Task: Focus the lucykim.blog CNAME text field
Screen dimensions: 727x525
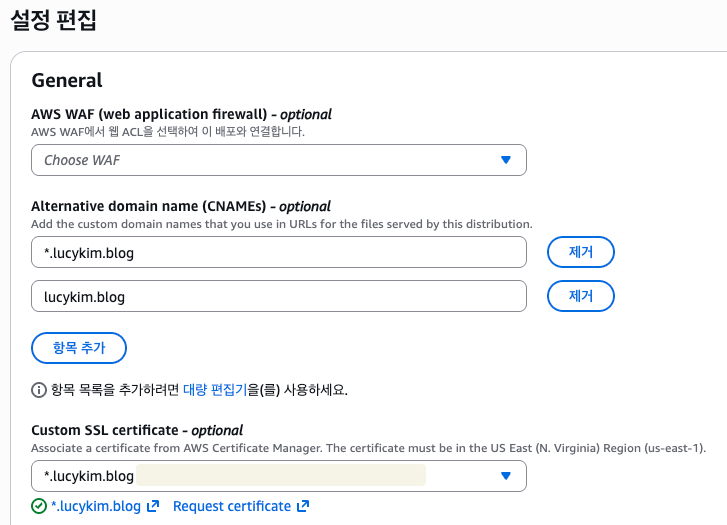Action: point(279,296)
